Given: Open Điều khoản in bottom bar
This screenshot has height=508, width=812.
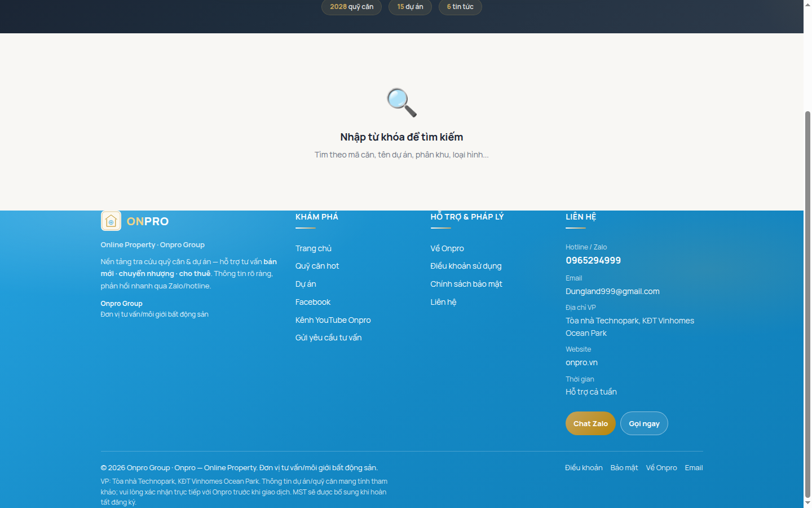Looking at the screenshot, I should (x=584, y=468).
